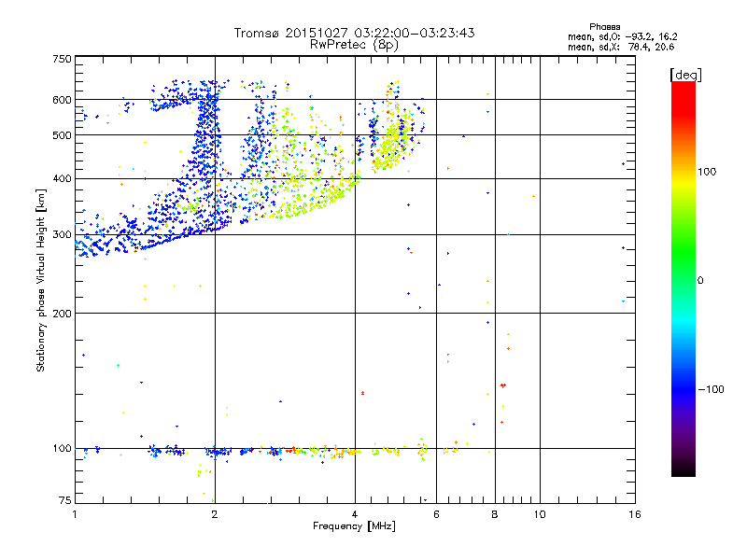Click the '400' height axis label
This screenshot has width=747, height=560.
(x=62, y=179)
